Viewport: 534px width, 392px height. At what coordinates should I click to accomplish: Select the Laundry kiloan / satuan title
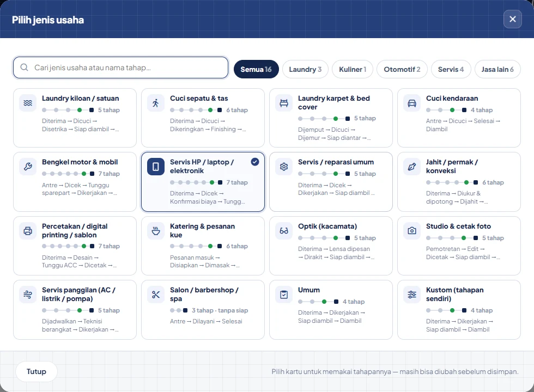(x=81, y=99)
